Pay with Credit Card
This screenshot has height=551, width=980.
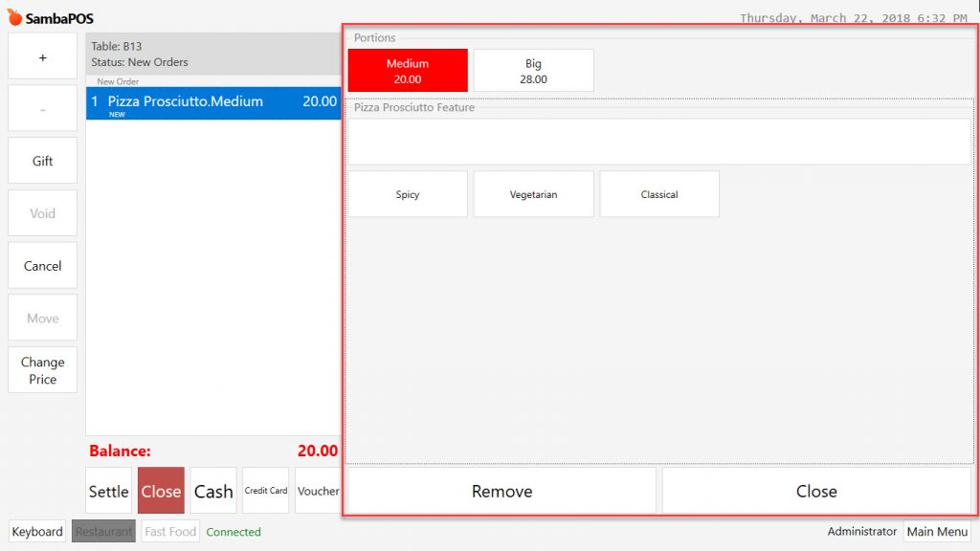tap(266, 491)
